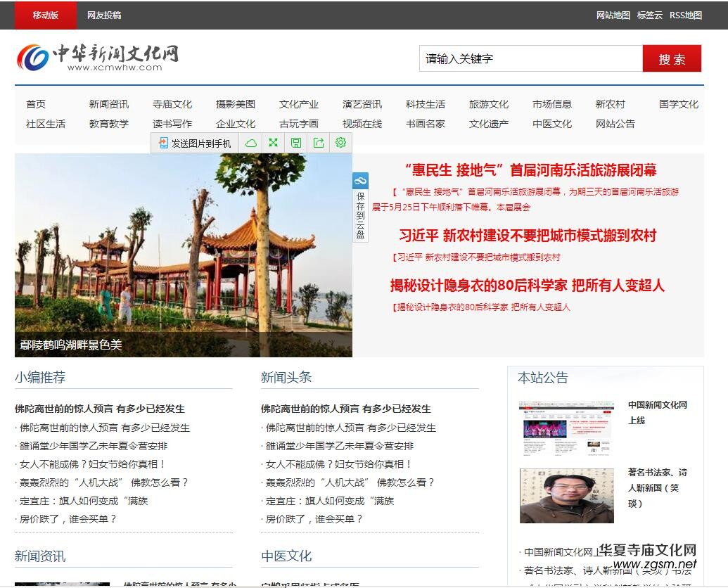
Task: Click the blue 保存到云盘 cloud icon
Action: click(x=361, y=181)
